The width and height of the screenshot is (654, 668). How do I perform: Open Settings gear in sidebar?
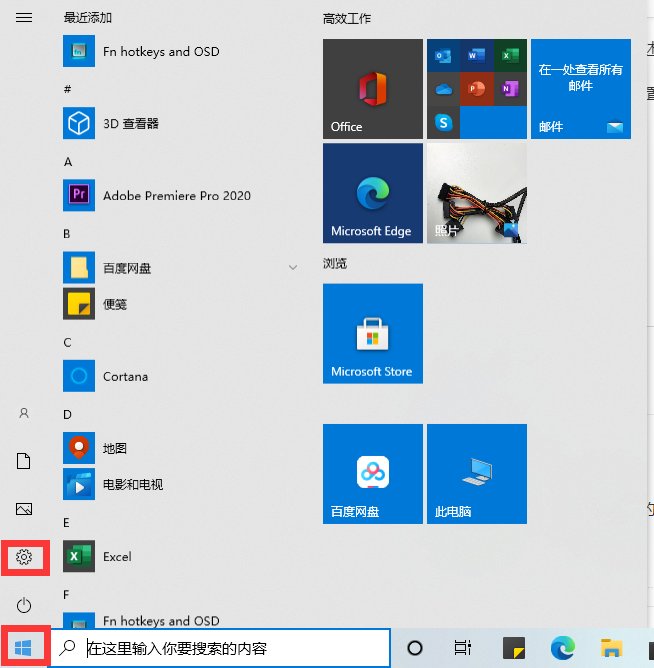(24, 557)
